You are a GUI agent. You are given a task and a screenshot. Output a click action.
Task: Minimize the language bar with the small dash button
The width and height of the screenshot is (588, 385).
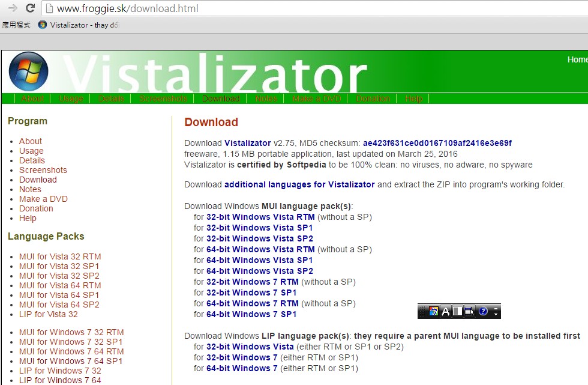[x=496, y=309]
